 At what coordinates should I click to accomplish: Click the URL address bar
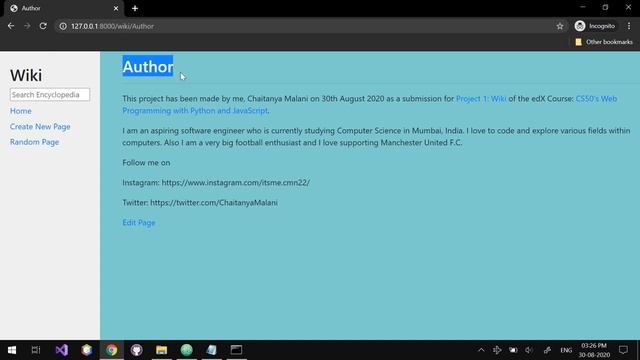pyautogui.click(x=310, y=26)
